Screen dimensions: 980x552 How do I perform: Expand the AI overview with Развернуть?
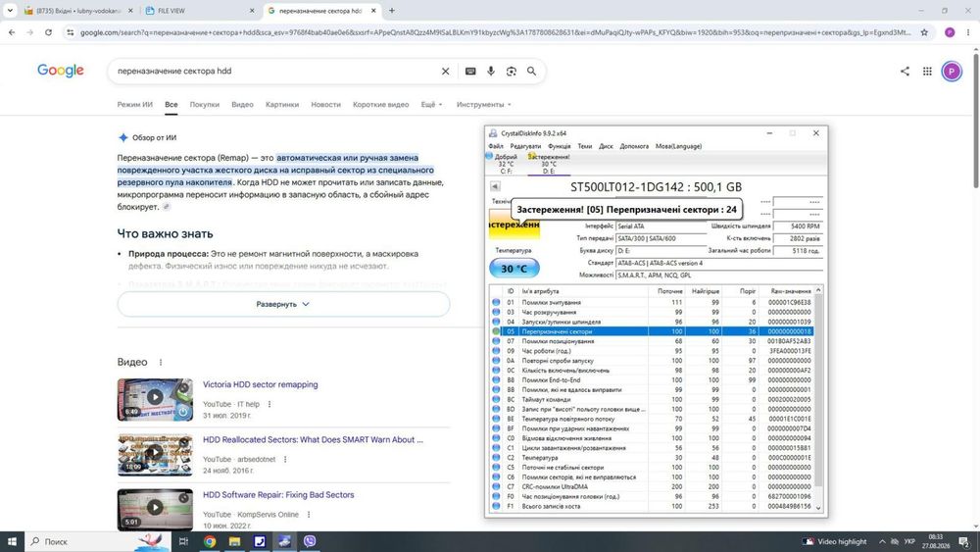pyautogui.click(x=283, y=304)
